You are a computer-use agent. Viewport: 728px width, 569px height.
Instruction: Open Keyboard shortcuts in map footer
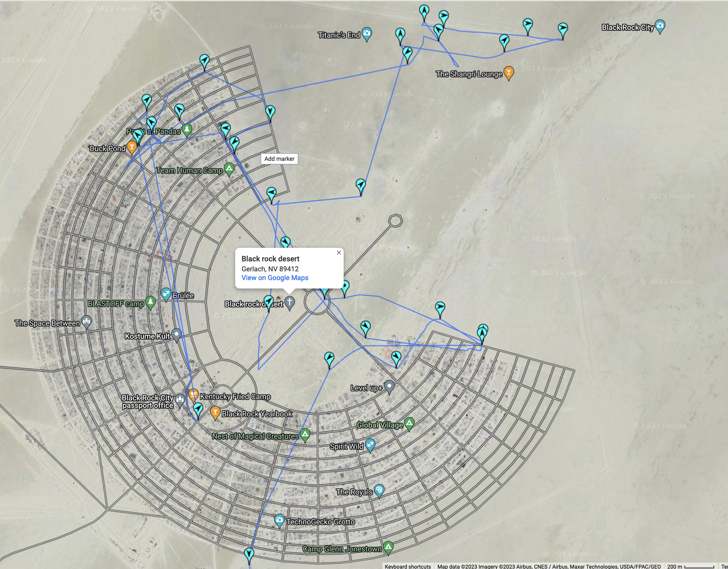click(x=408, y=566)
